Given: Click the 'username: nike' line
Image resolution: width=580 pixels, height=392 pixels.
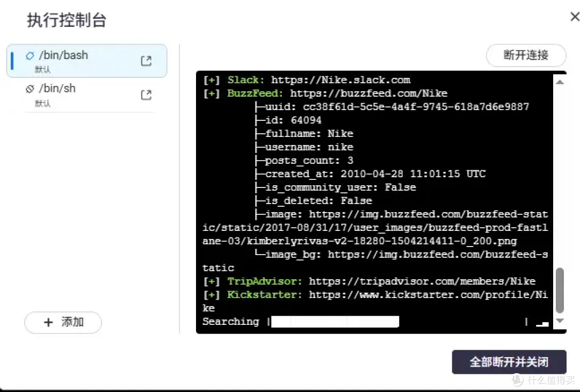Looking at the screenshot, I should [303, 147].
